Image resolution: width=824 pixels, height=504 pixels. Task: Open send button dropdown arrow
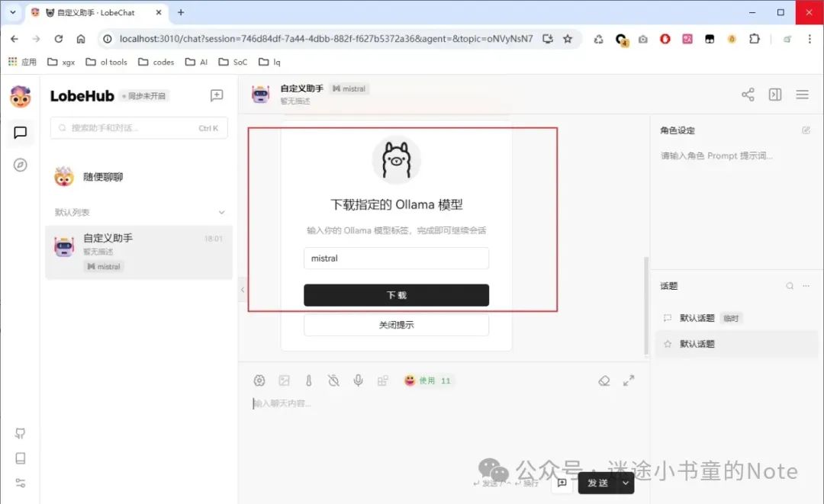coord(626,483)
